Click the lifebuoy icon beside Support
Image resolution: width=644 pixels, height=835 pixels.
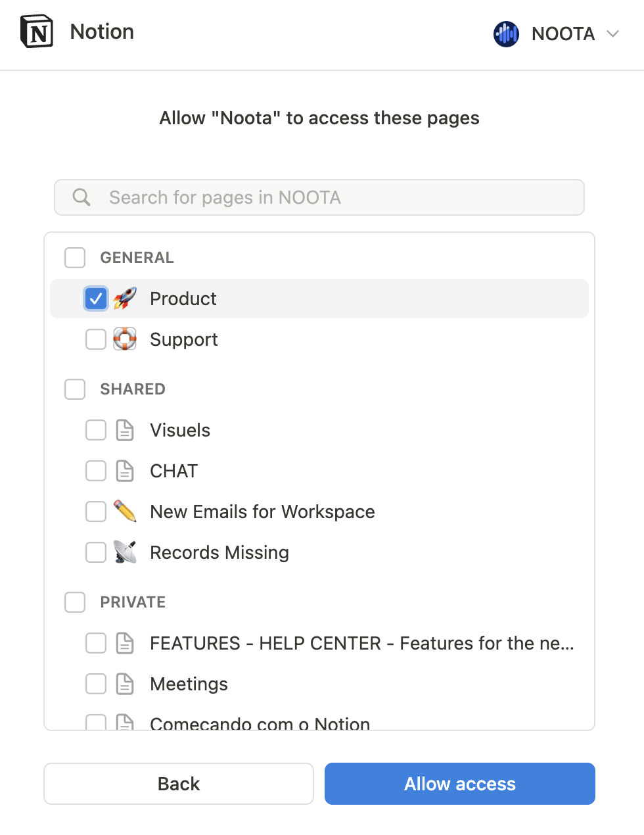tap(125, 339)
